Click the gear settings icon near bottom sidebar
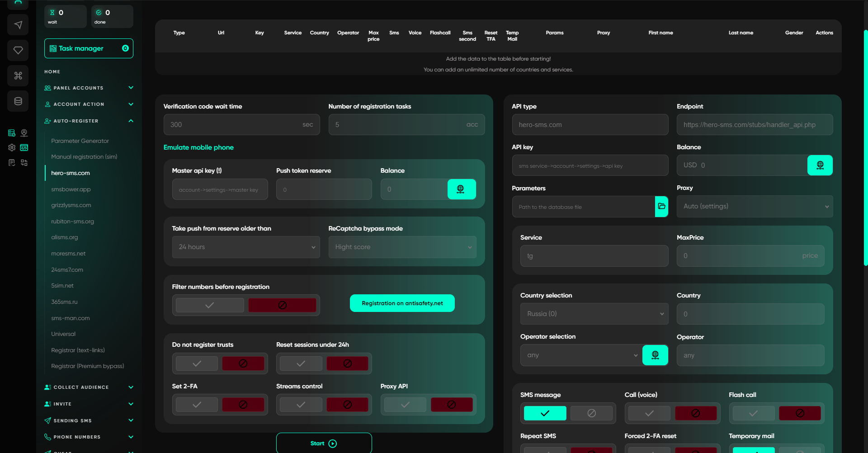The image size is (868, 453). tap(11, 147)
